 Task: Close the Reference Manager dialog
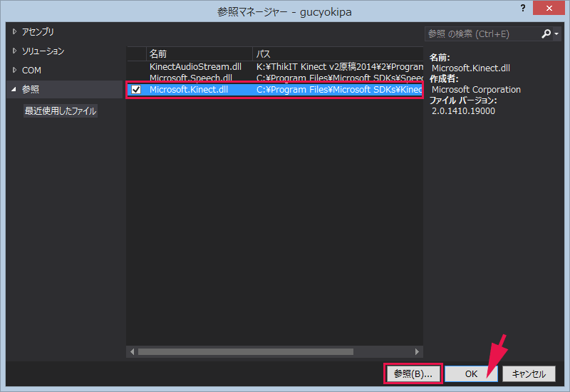[549, 8]
